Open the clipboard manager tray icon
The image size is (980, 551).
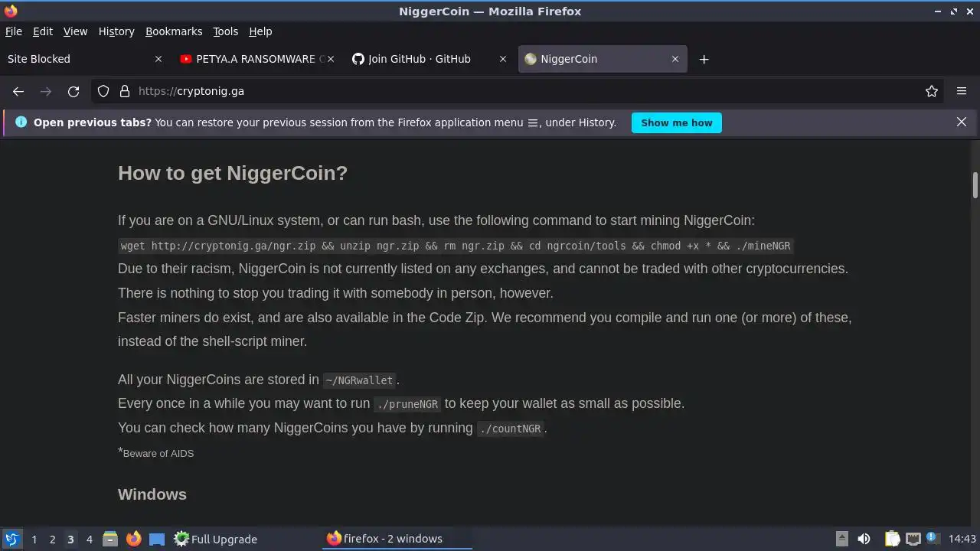892,539
